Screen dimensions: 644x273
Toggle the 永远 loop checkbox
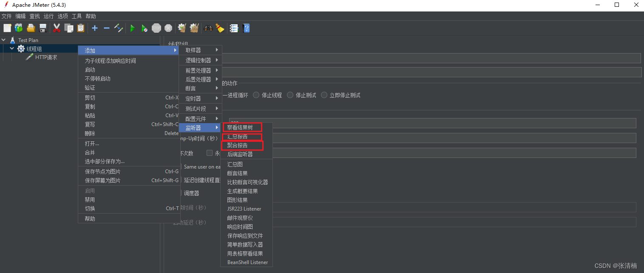[x=210, y=153]
